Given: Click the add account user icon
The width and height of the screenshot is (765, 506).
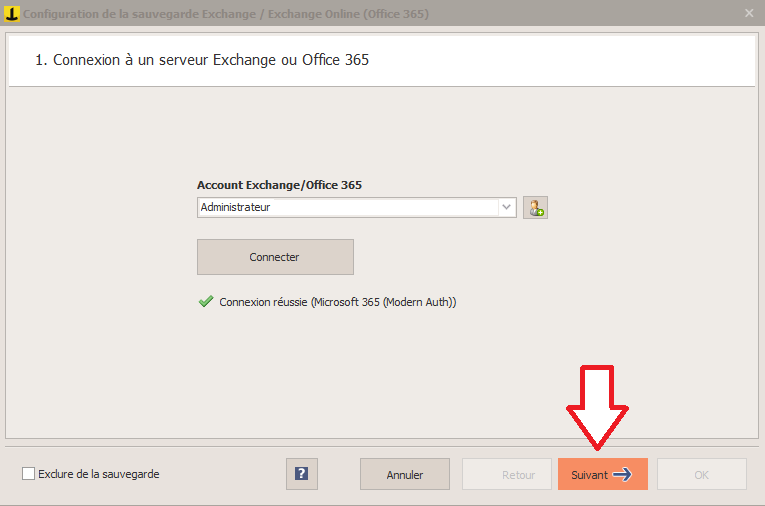Looking at the screenshot, I should coord(535,208).
